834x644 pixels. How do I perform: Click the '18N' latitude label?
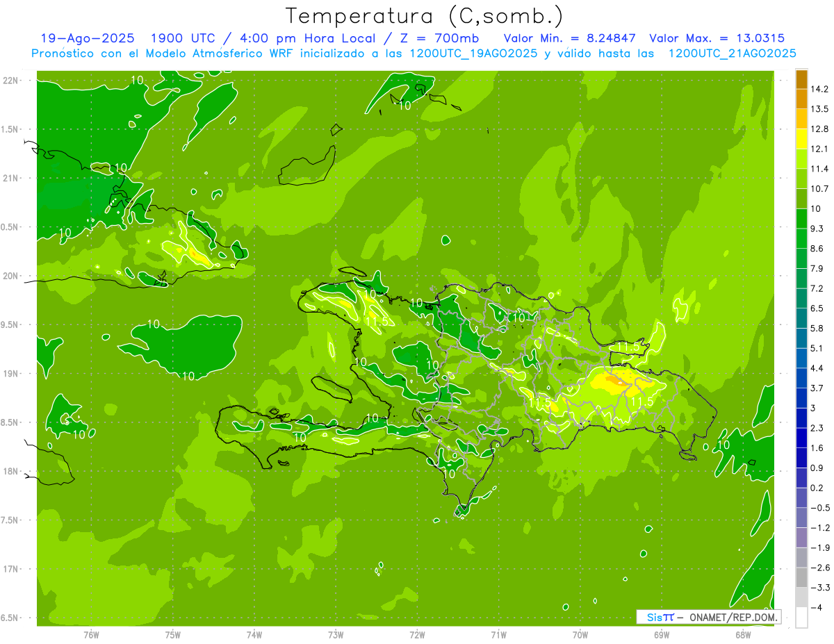(11, 471)
